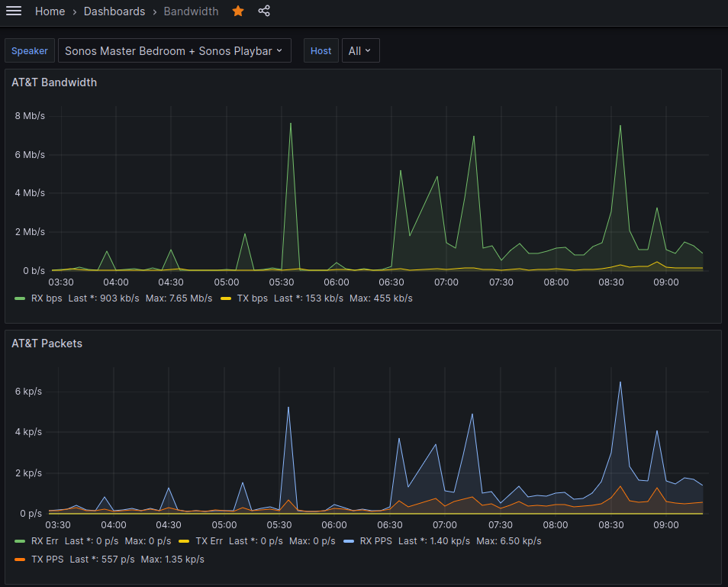The height and width of the screenshot is (587, 728).
Task: Open the Host All dropdown
Action: [360, 50]
